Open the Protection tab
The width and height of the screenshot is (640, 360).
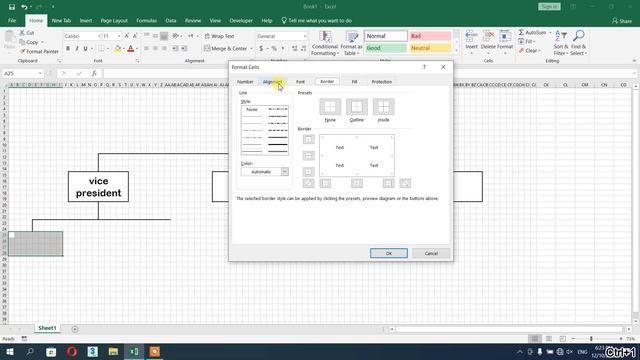tap(382, 82)
